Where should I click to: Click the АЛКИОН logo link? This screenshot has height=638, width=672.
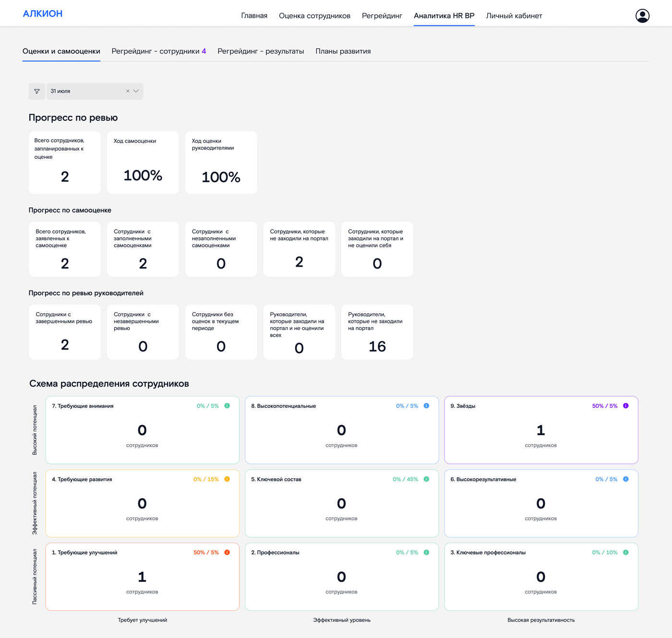pyautogui.click(x=43, y=14)
